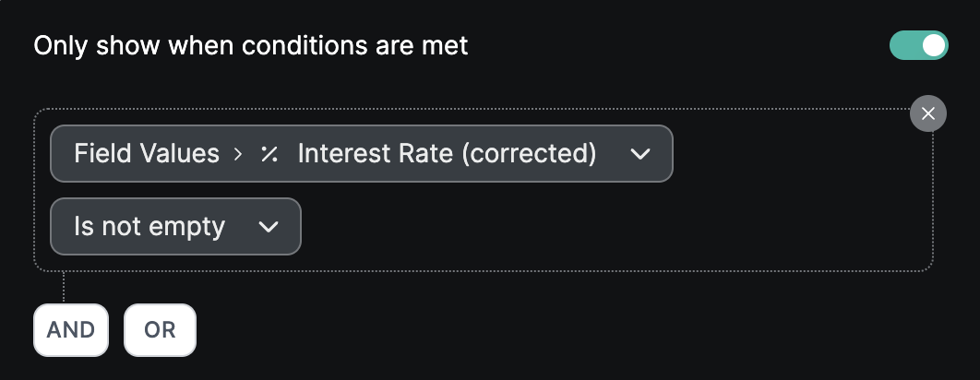The height and width of the screenshot is (380, 980).
Task: Click the dotted connector line above AND
Action: tap(64, 287)
